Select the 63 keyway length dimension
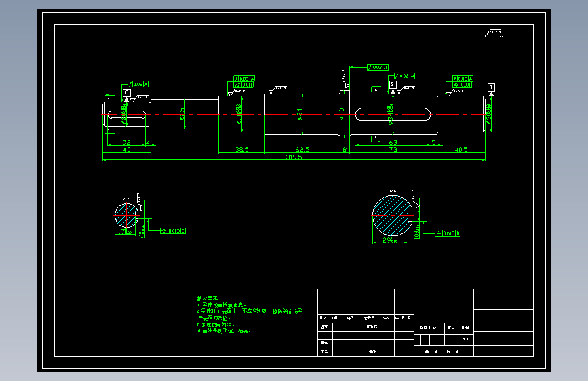Viewport: 588px width, 381px height. point(393,142)
